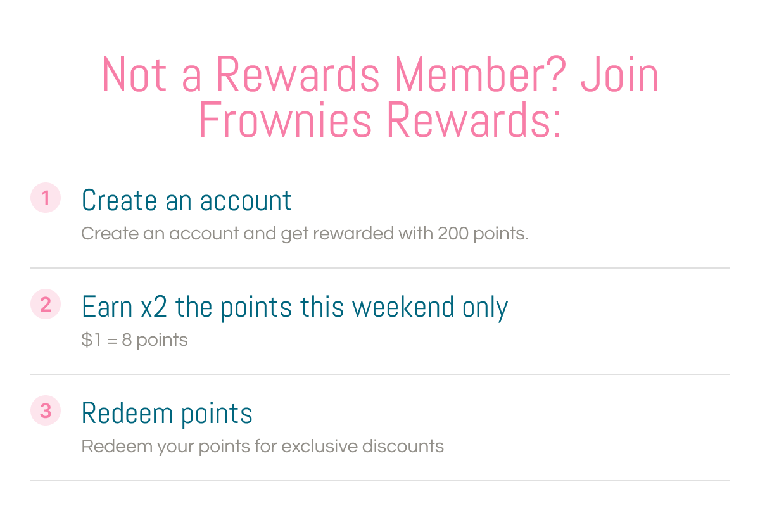
Task: Click the divider line below the Redeem description
Action: 380,481
